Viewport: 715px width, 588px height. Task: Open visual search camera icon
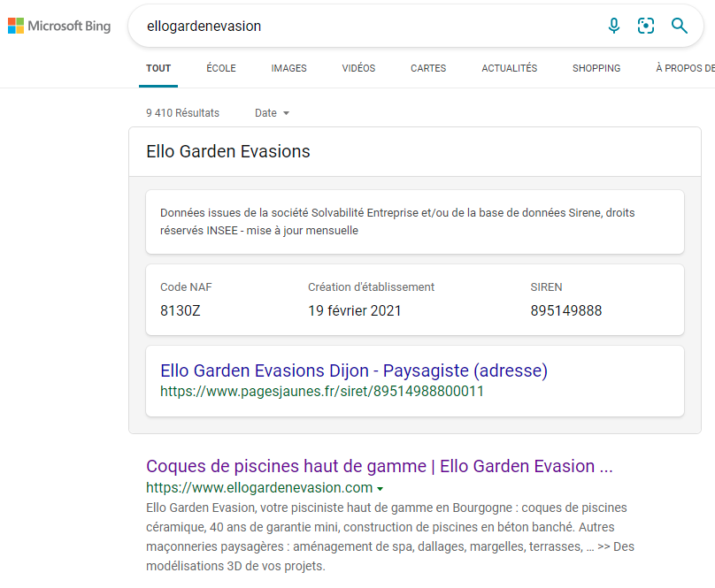point(646,26)
